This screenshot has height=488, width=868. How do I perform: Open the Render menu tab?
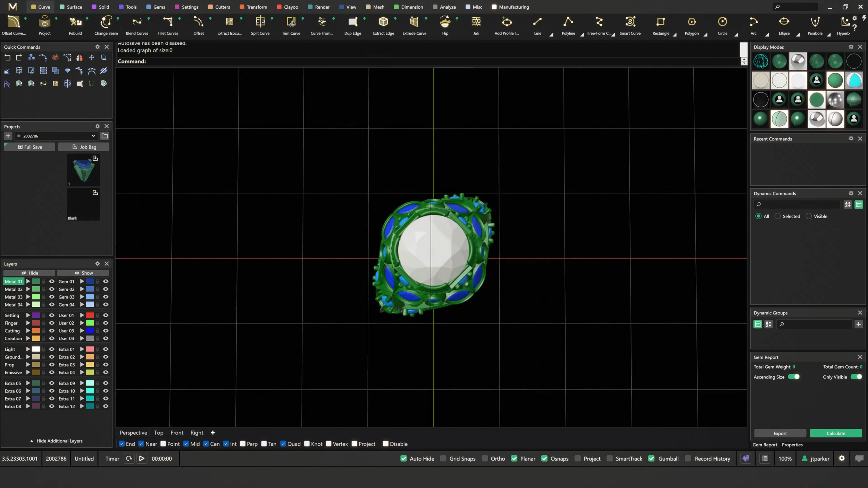point(318,7)
